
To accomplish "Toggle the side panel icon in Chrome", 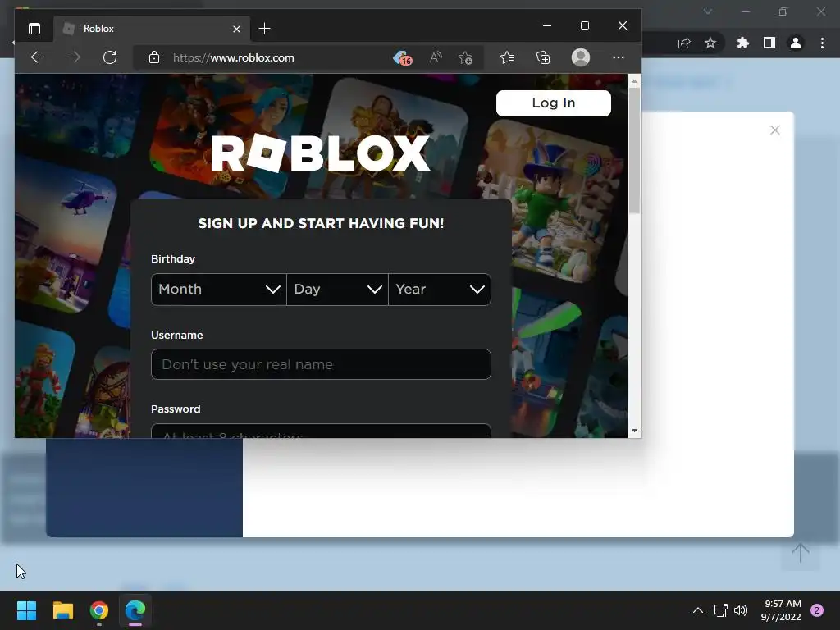I will click(x=769, y=43).
